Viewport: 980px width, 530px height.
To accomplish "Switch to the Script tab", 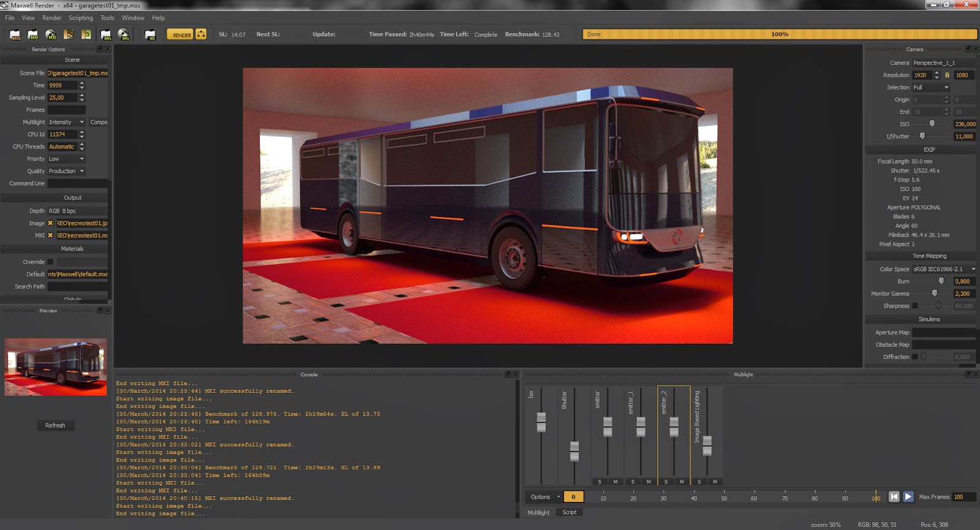I will click(570, 512).
